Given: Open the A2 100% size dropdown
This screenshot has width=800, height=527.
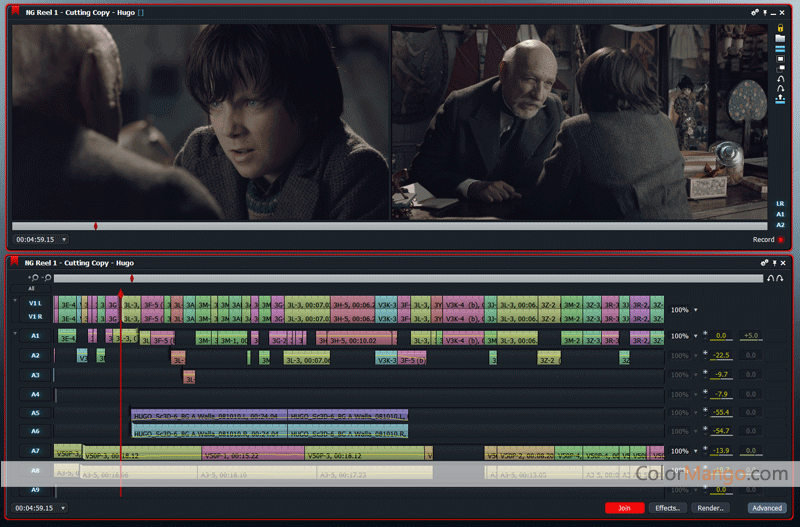Looking at the screenshot, I should 695,356.
